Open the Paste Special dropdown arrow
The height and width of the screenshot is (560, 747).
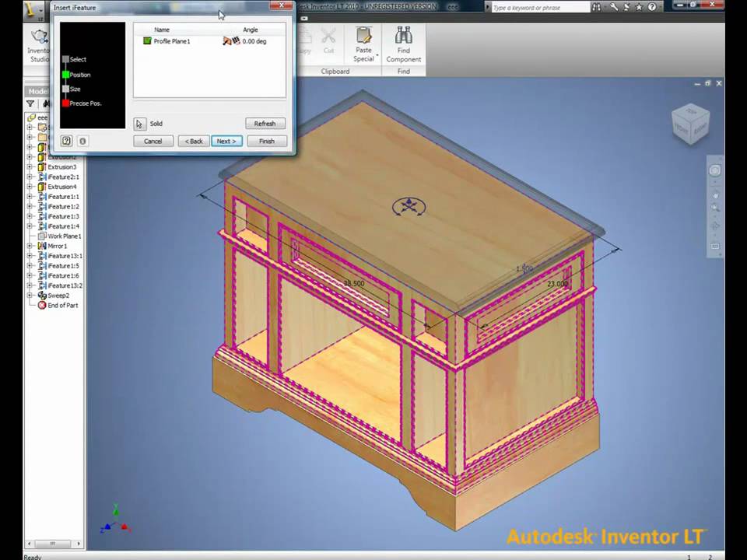click(x=377, y=56)
